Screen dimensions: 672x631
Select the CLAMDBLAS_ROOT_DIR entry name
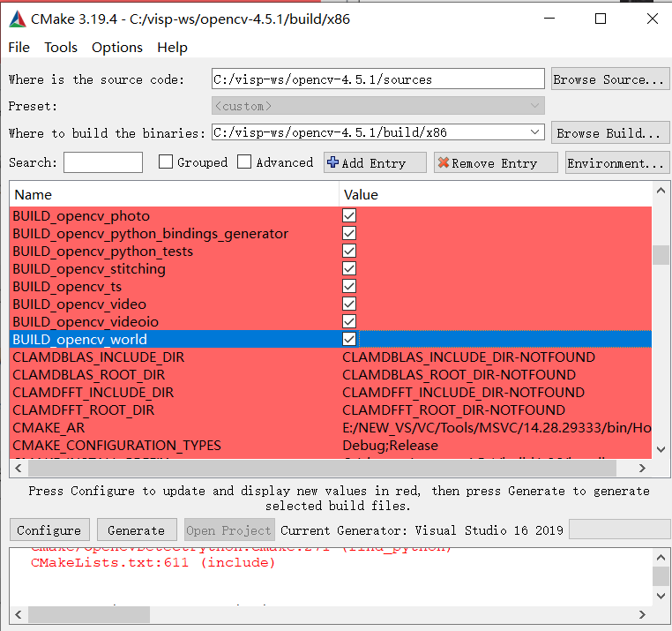89,374
